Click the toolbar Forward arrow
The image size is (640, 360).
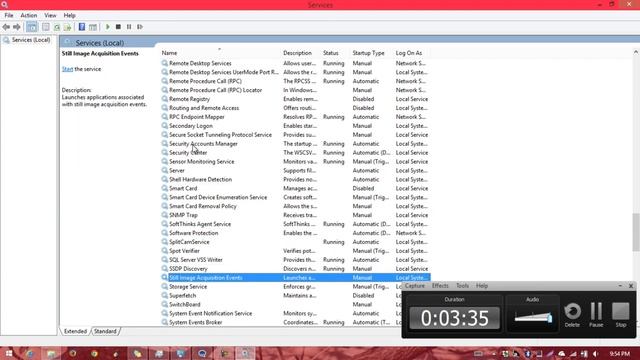17,27
